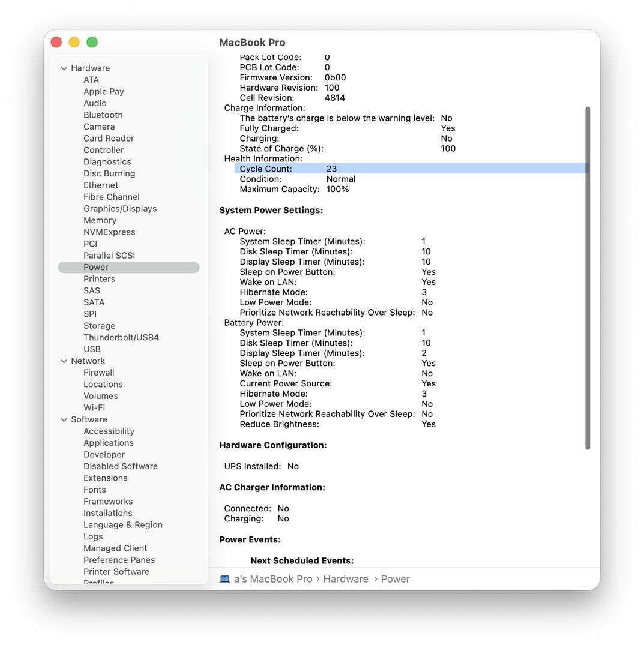
Task: Select Firewall in the Network section
Action: tap(98, 373)
